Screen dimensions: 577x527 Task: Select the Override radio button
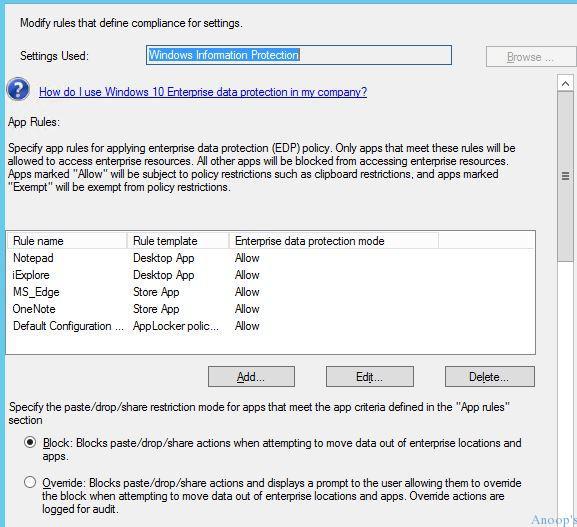pos(30,482)
